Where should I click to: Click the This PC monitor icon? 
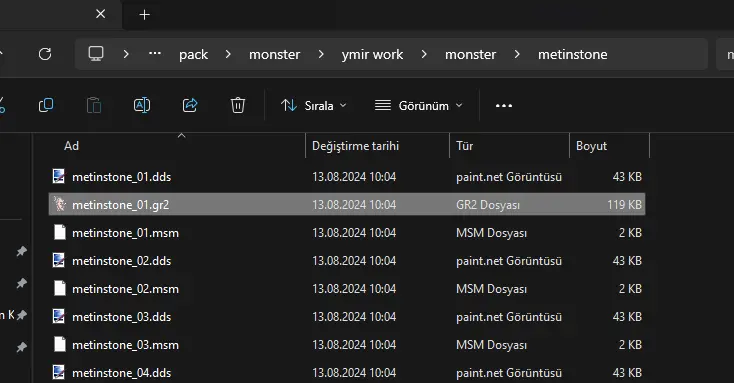pos(96,54)
